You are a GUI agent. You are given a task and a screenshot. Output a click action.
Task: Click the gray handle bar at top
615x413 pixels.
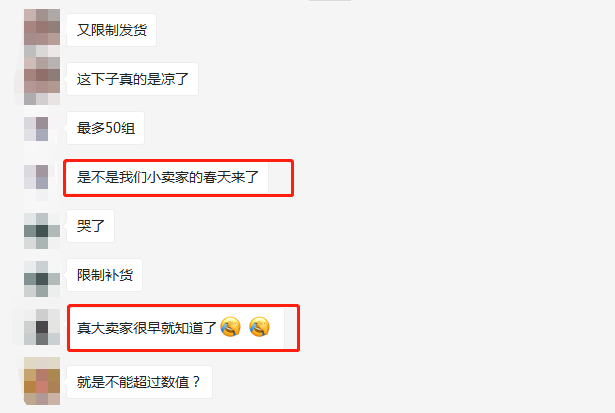[x=330, y=0]
